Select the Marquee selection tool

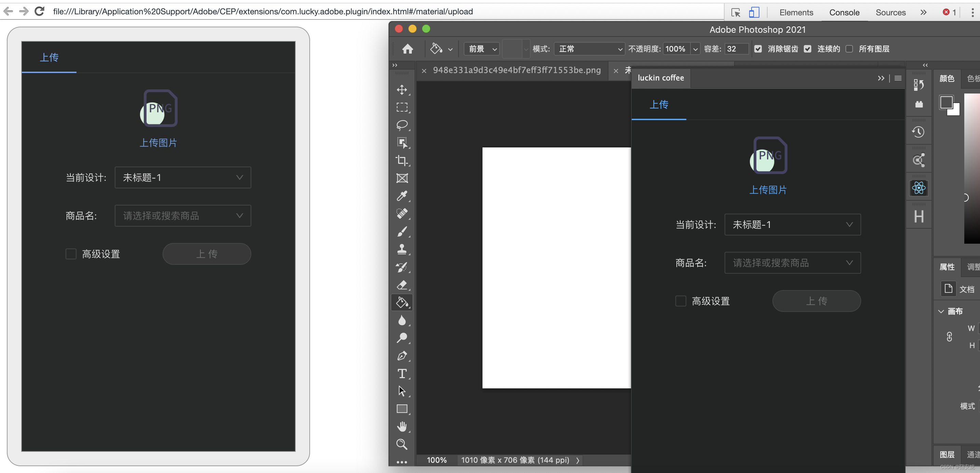(x=403, y=107)
